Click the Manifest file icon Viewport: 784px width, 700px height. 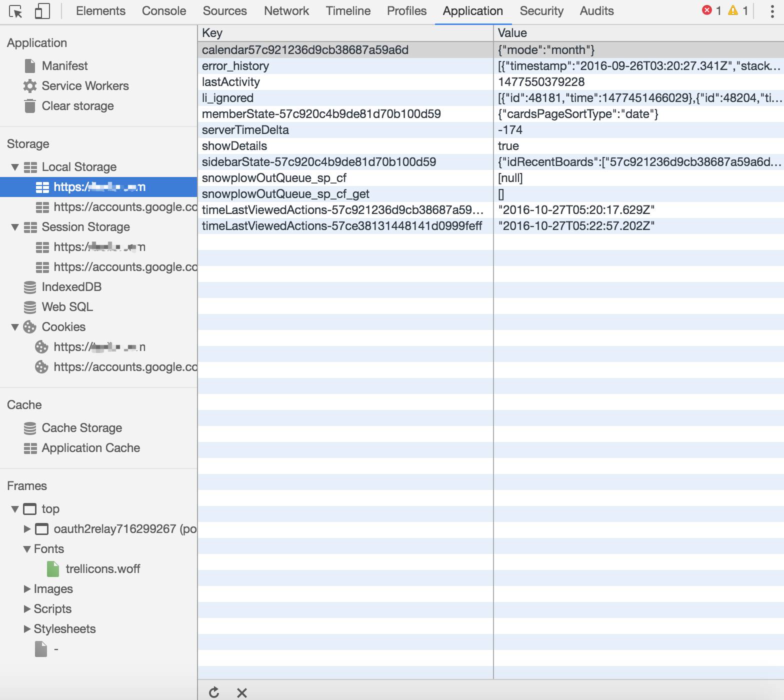point(30,66)
